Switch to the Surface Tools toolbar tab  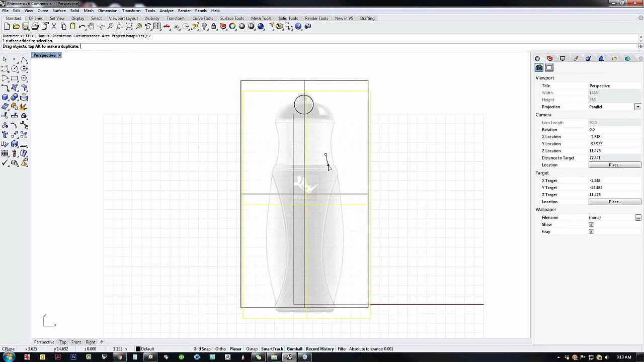232,19
